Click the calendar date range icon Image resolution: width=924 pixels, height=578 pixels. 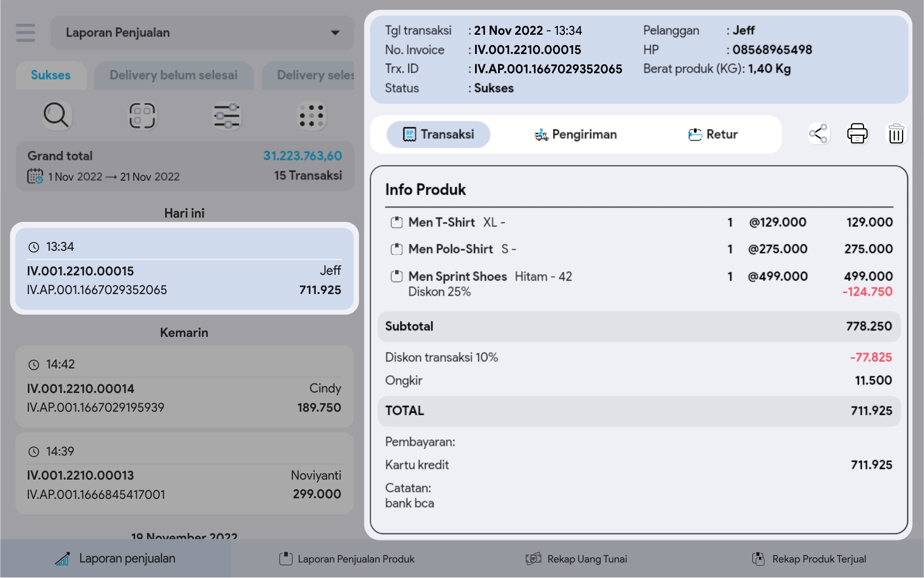click(35, 176)
